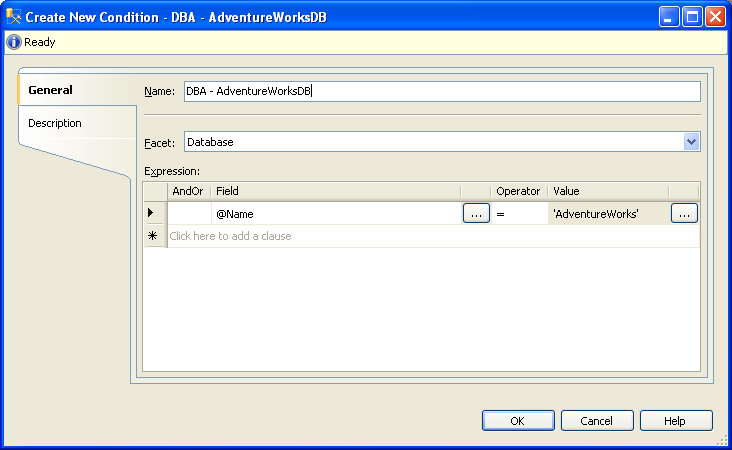Screen dimensions: 732x450
Task: Open the Field ellipsis editor button
Action: pyautogui.click(x=476, y=213)
